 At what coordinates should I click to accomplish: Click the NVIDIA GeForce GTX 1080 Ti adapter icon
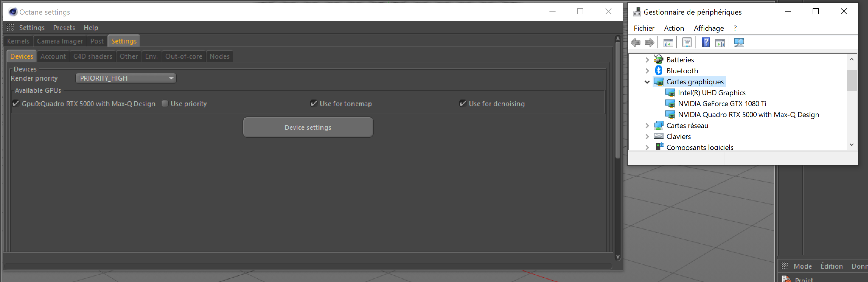coord(670,104)
